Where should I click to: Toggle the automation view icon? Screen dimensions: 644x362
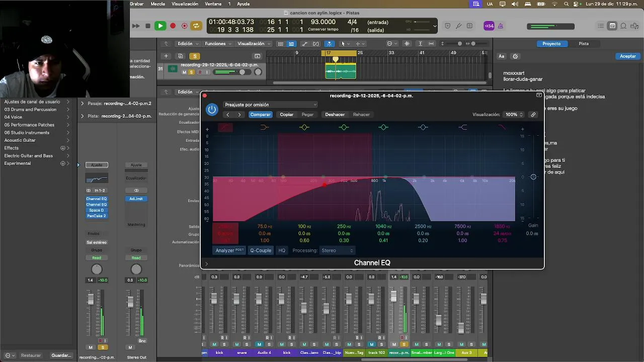click(x=304, y=44)
